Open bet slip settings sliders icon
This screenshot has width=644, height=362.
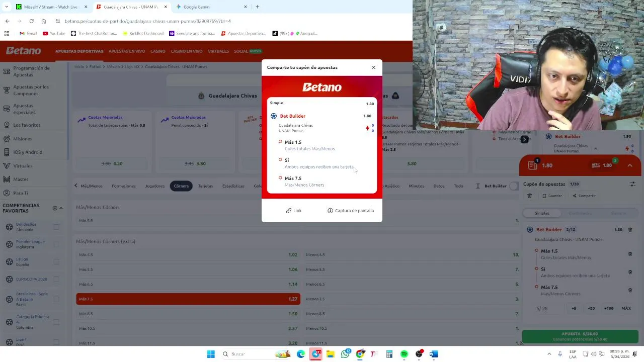(x=632, y=184)
